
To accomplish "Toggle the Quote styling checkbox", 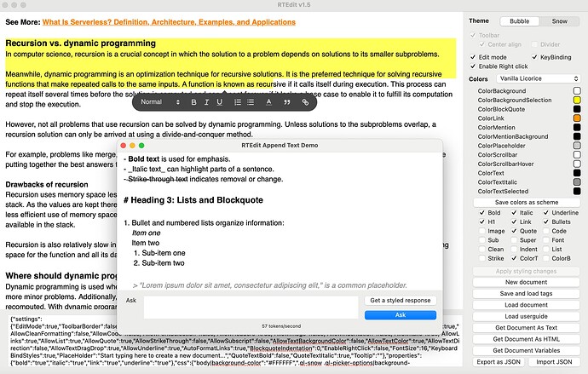I will [x=514, y=231].
